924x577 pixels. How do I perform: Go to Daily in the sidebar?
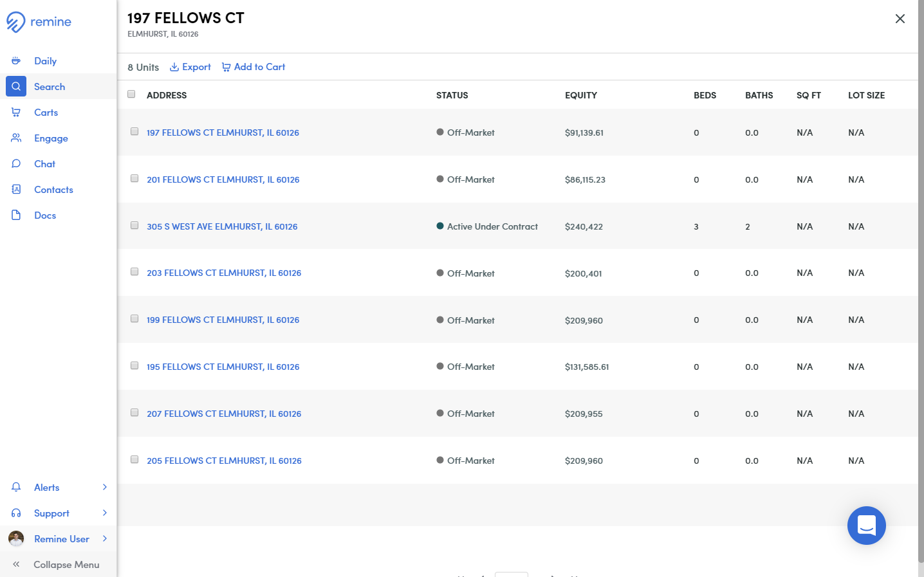[45, 61]
